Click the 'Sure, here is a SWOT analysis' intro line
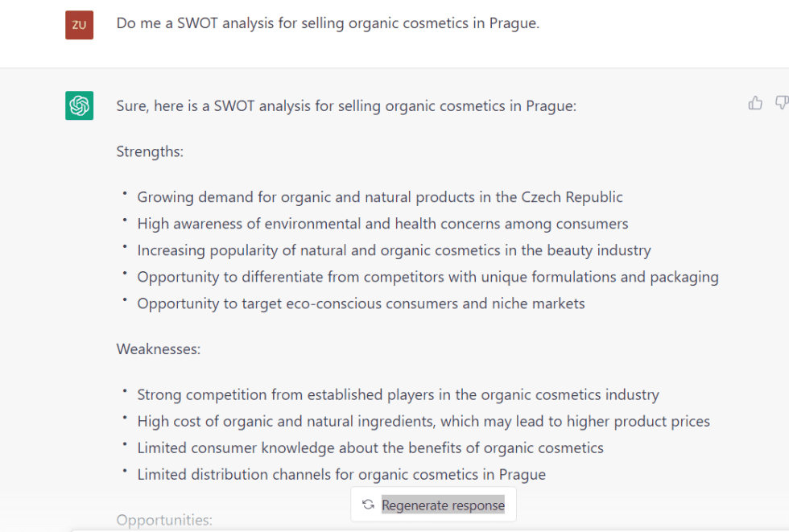The image size is (789, 532). pyautogui.click(x=346, y=106)
